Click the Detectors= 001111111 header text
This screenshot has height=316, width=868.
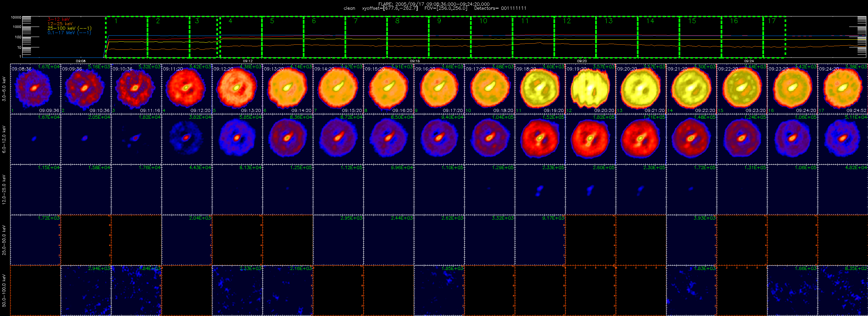pos(500,8)
